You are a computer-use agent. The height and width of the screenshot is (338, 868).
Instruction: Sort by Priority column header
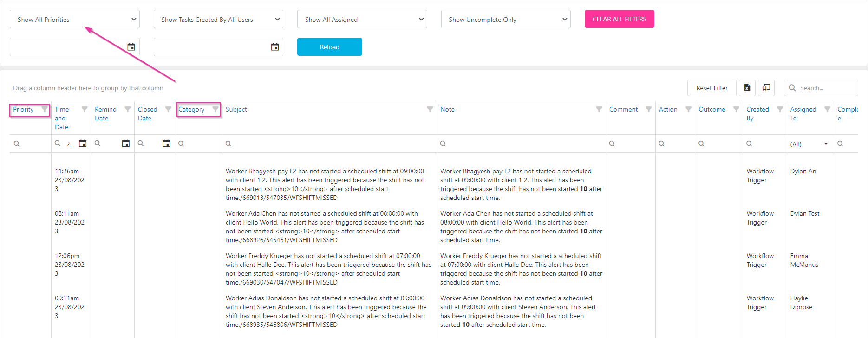point(23,109)
